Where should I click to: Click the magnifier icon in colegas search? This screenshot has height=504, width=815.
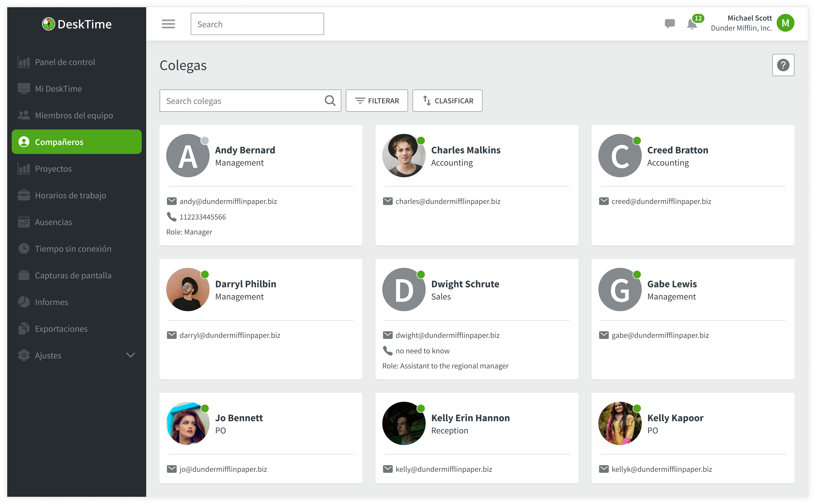tap(330, 100)
